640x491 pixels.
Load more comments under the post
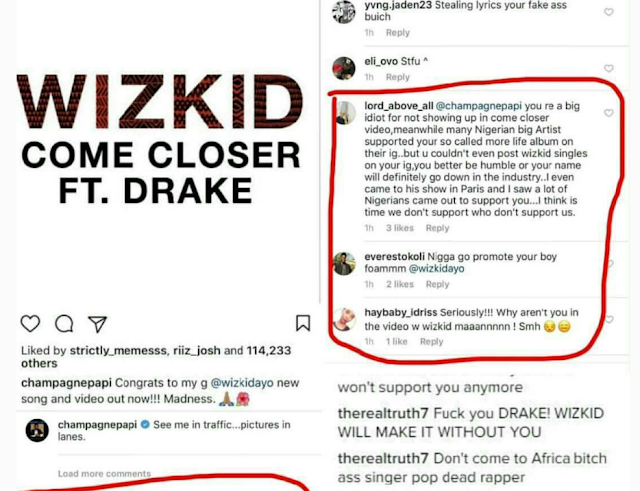(x=104, y=473)
